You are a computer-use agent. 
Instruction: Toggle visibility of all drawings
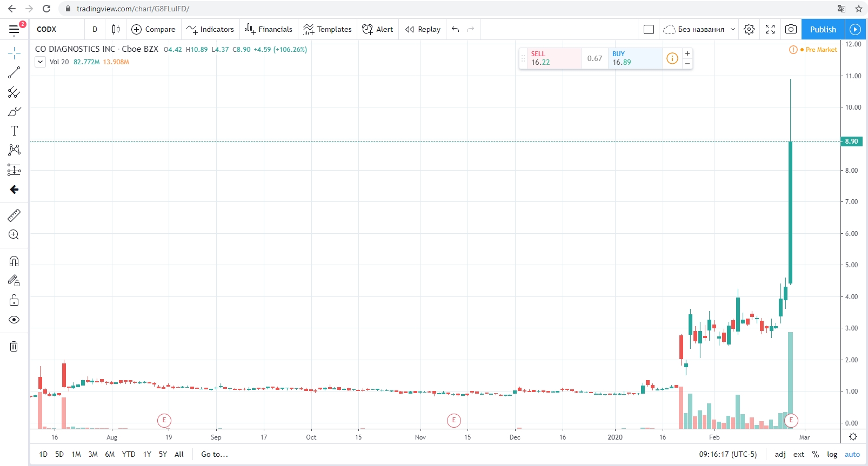(x=14, y=320)
